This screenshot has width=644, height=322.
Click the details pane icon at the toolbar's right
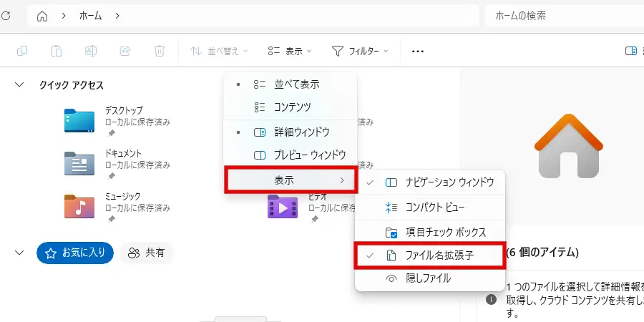point(631,51)
